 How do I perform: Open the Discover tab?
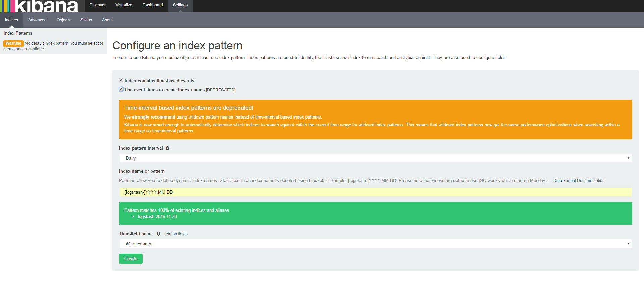pyautogui.click(x=98, y=5)
